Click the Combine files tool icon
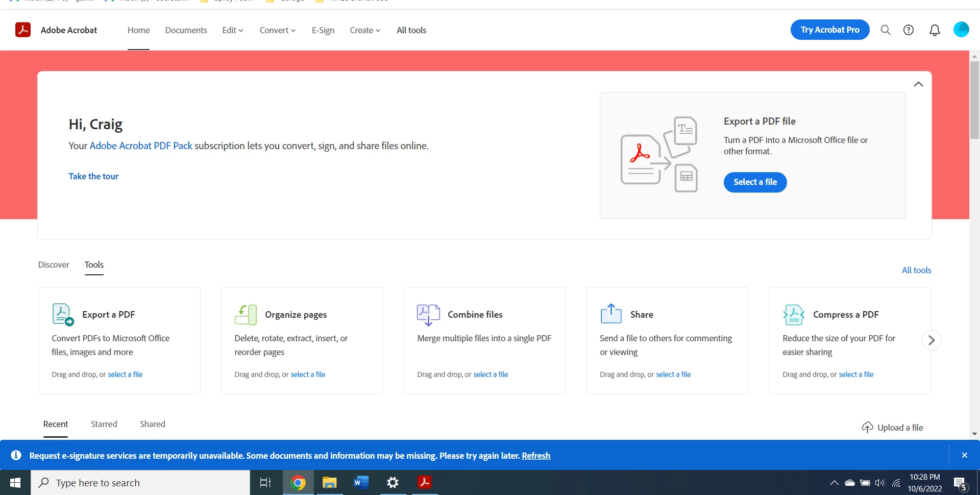Image resolution: width=980 pixels, height=495 pixels. (x=428, y=315)
